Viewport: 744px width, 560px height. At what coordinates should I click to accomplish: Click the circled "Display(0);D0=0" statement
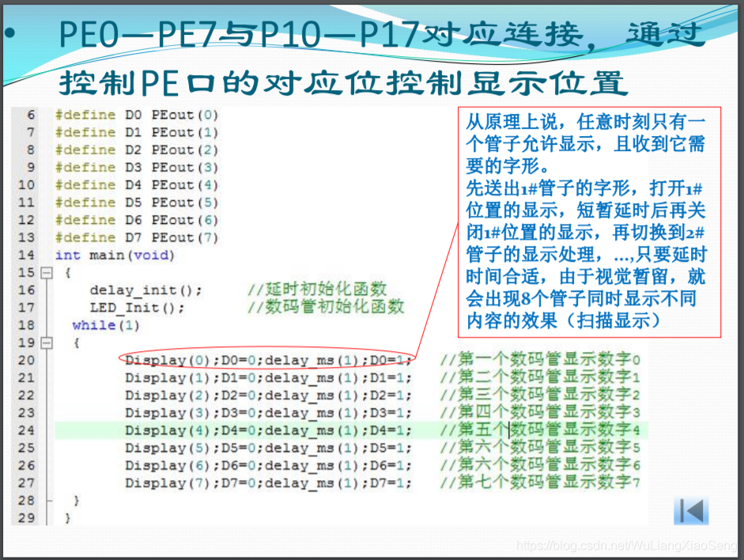pos(267,361)
